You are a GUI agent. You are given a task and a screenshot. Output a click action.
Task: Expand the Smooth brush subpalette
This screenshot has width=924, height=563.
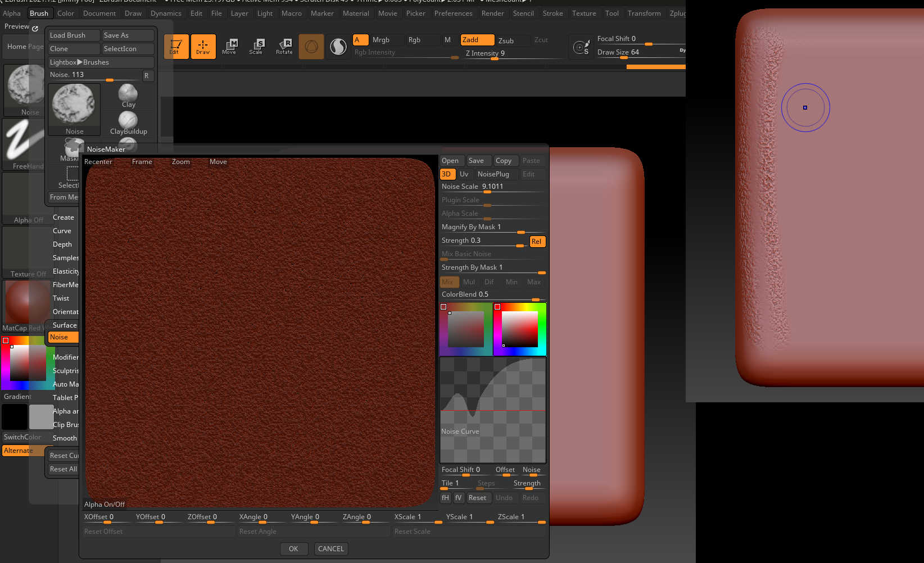(65, 438)
